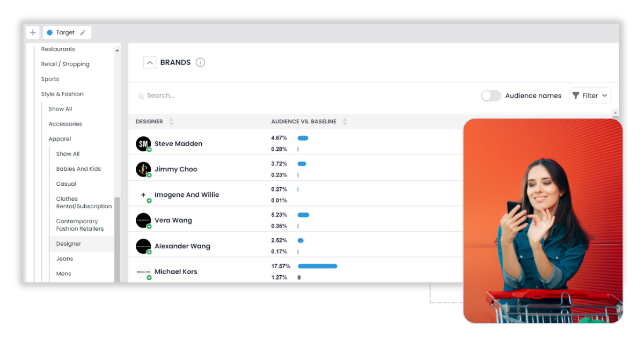The width and height of the screenshot is (644, 337).
Task: Click the Michael Kors 17.57% audience bar
Action: (x=317, y=266)
